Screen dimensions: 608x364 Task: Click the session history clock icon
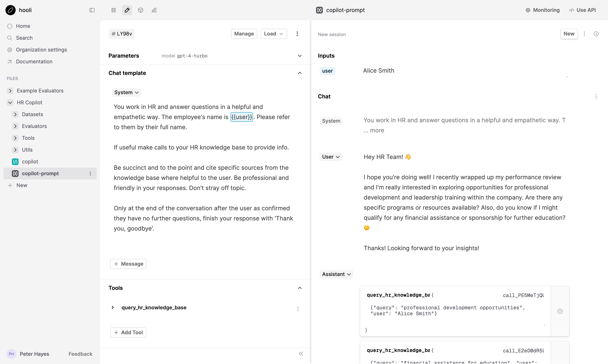(596, 34)
